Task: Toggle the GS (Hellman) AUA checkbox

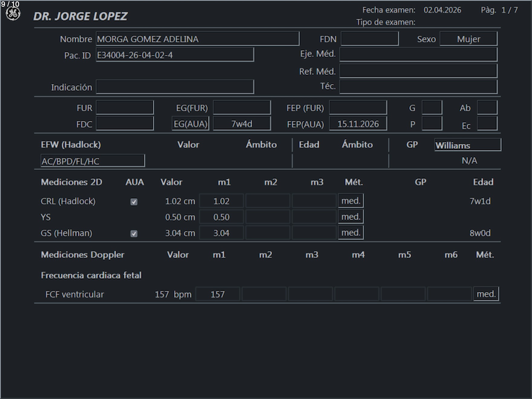Action: click(x=134, y=234)
